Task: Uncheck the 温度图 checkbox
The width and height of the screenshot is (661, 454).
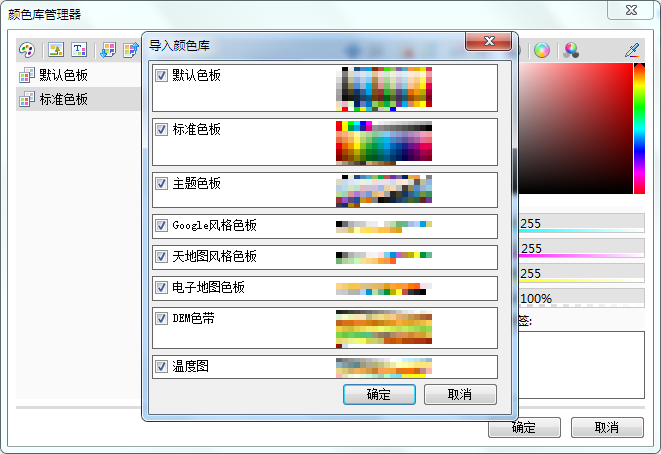Action: coord(162,366)
